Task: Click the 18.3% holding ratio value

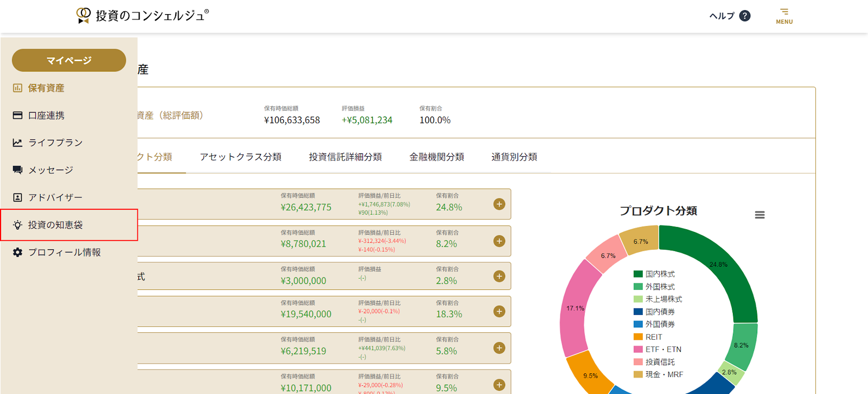Action: coord(449,314)
